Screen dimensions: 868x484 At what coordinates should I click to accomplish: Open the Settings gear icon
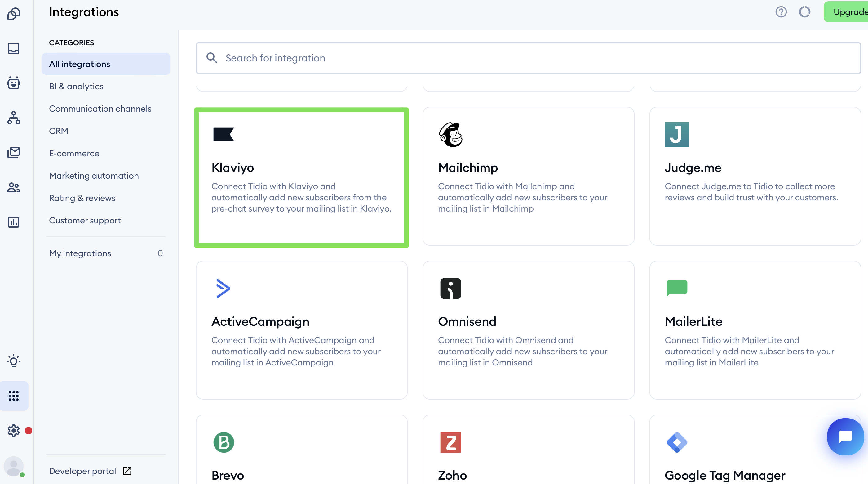coord(14,430)
